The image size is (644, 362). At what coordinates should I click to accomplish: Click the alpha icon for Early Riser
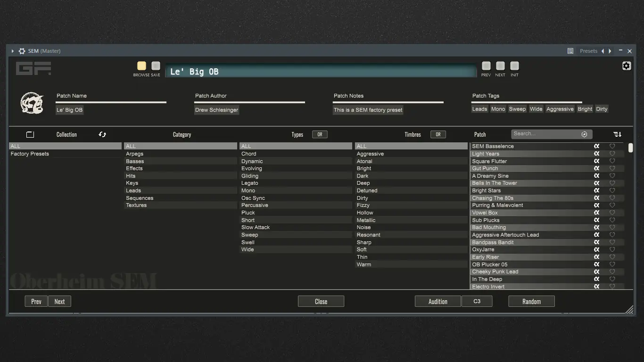[596, 257]
